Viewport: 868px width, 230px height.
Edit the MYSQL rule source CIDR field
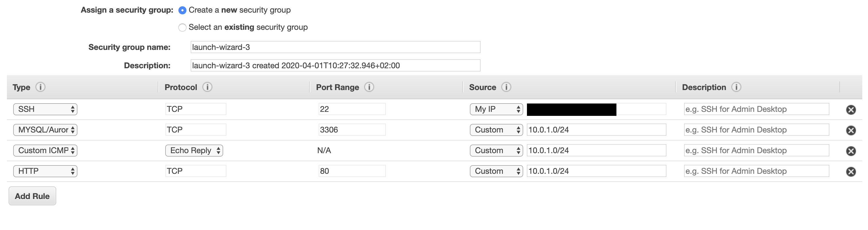click(x=596, y=130)
